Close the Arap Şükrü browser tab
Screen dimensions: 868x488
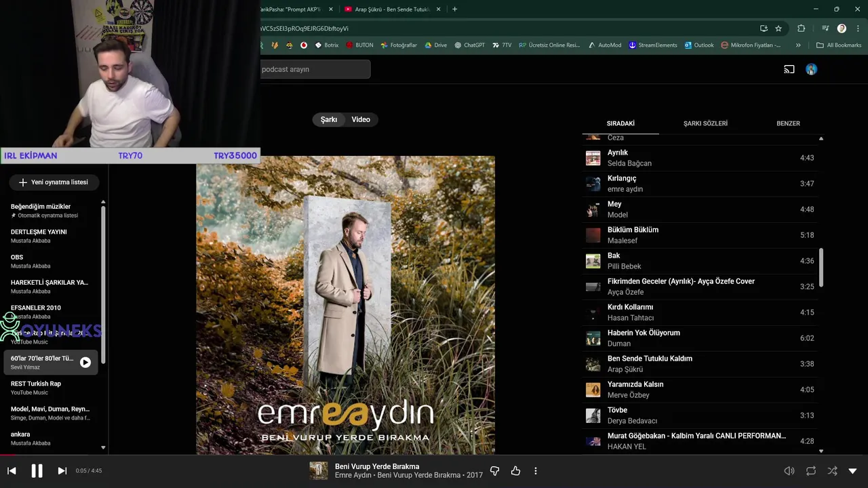pyautogui.click(x=438, y=9)
